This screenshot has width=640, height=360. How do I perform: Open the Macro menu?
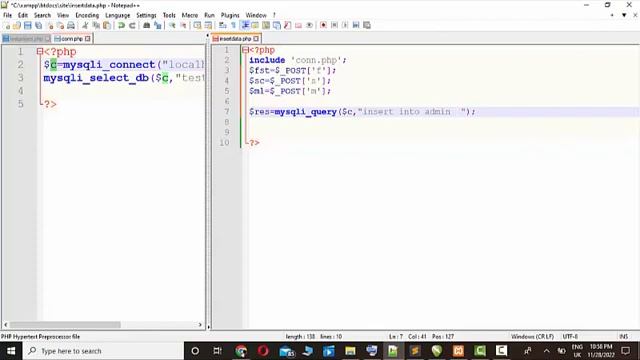coord(190,15)
